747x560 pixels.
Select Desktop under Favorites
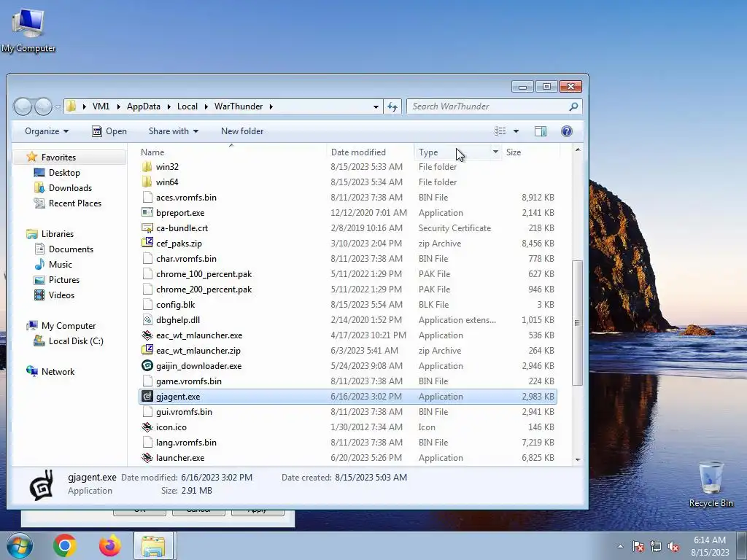tap(64, 173)
